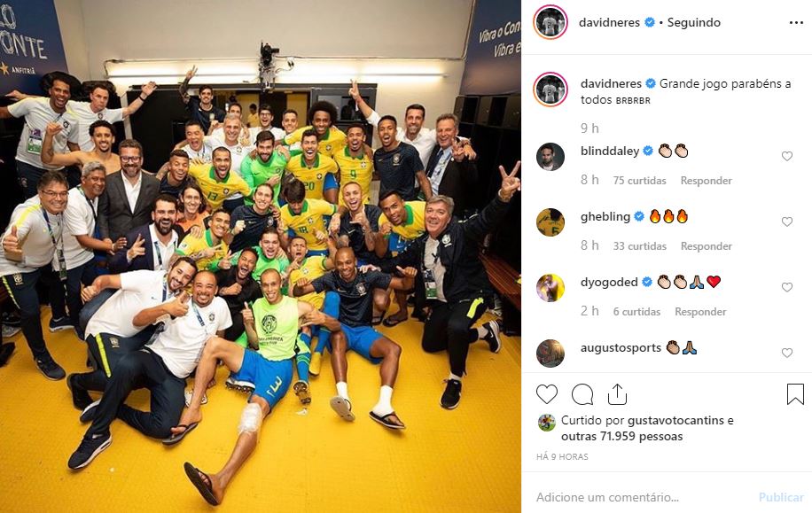Open the three-dot more options menu
This screenshot has height=513, width=812.
[796, 23]
